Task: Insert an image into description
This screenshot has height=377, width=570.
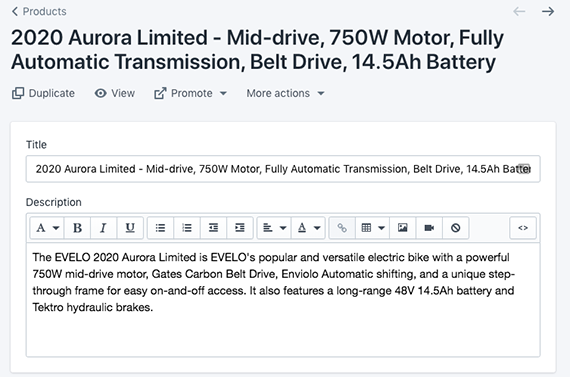Action: (402, 228)
